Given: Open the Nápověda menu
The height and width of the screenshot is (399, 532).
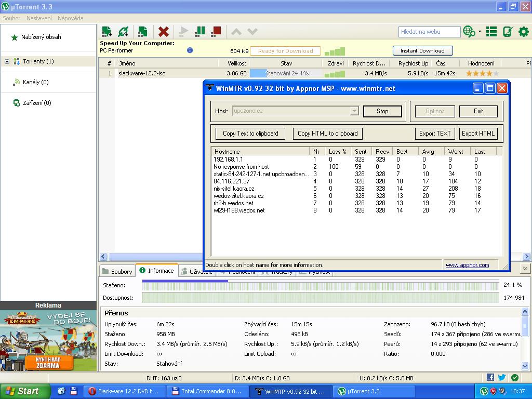Looking at the screenshot, I should [70, 18].
